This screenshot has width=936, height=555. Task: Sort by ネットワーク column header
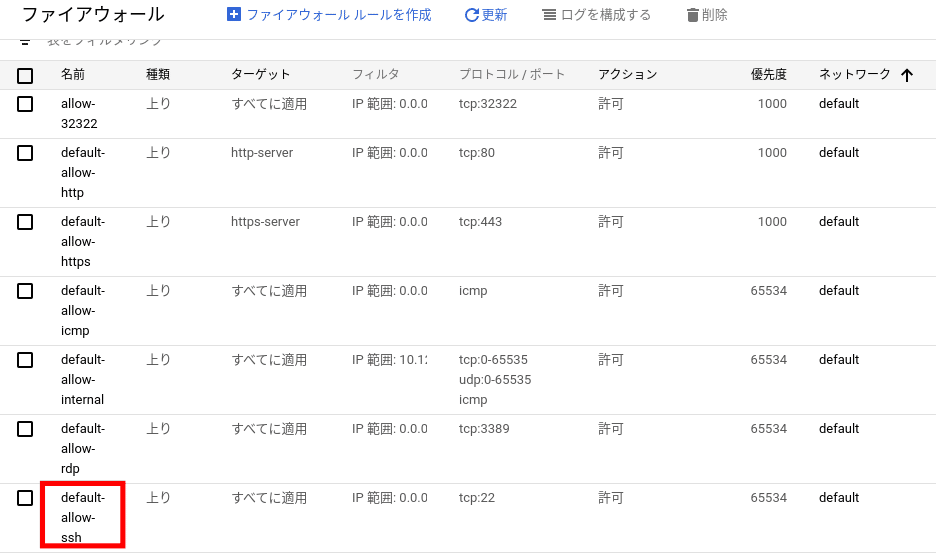pos(854,75)
